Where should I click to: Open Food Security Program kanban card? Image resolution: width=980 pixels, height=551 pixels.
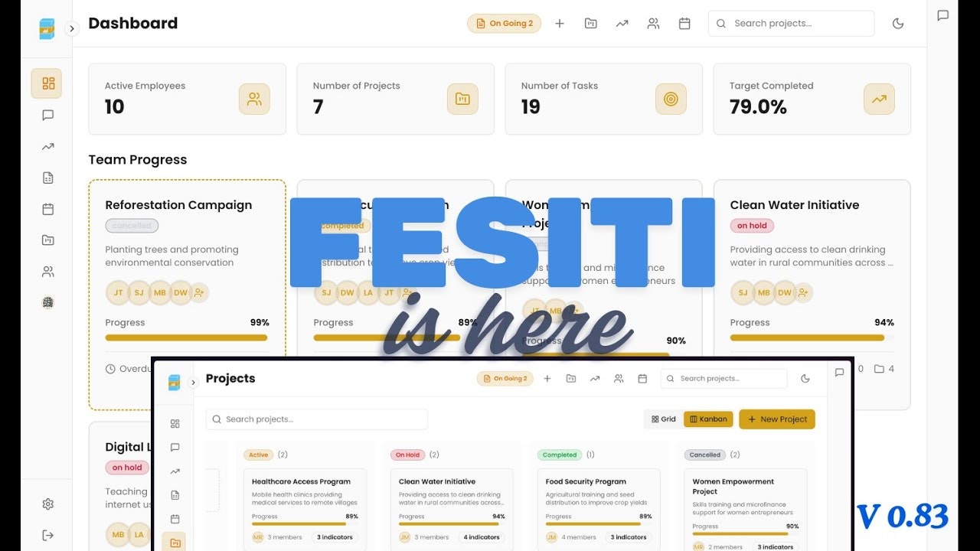click(599, 508)
